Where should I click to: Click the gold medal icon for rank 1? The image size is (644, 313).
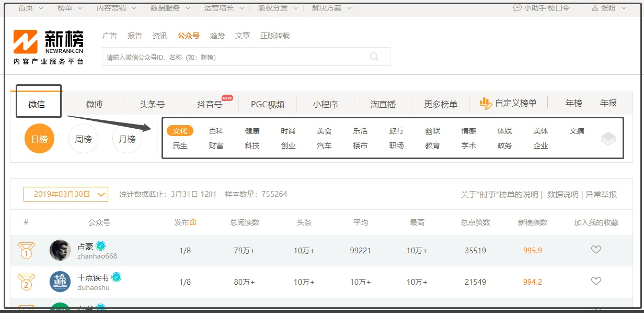click(26, 251)
